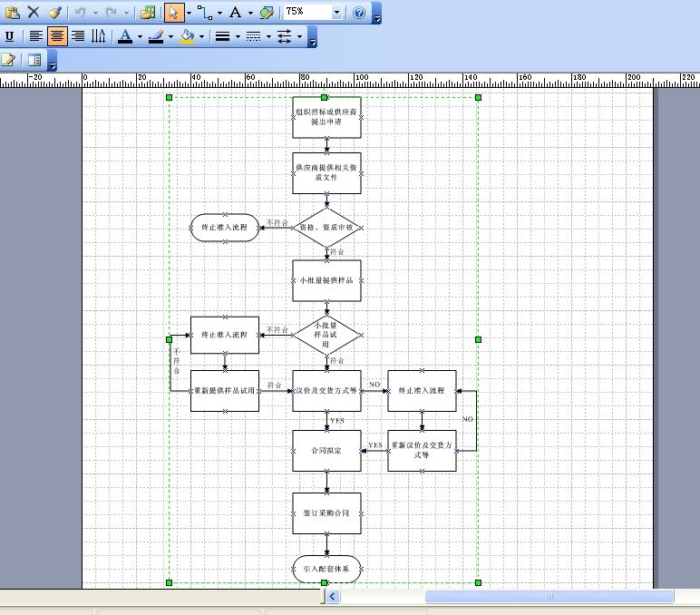Screen dimensions: 700x615
Task: Select the '议价及交货方式等' process box
Action: point(326,391)
